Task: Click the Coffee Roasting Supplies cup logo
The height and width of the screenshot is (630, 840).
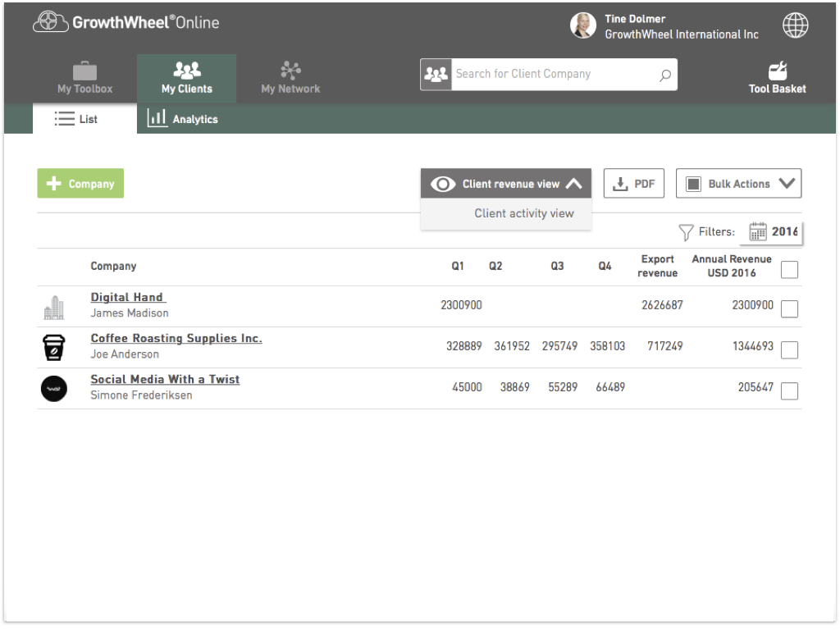Action: [54, 348]
